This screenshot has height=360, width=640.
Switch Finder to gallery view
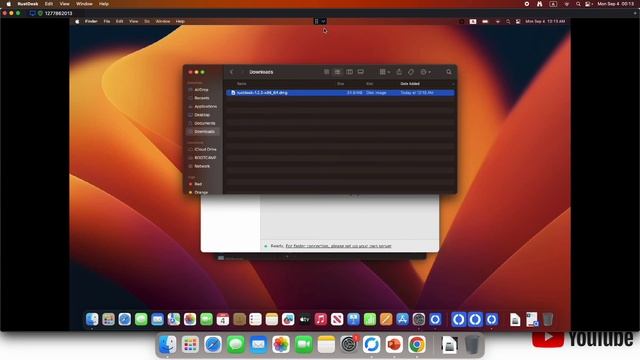361,72
